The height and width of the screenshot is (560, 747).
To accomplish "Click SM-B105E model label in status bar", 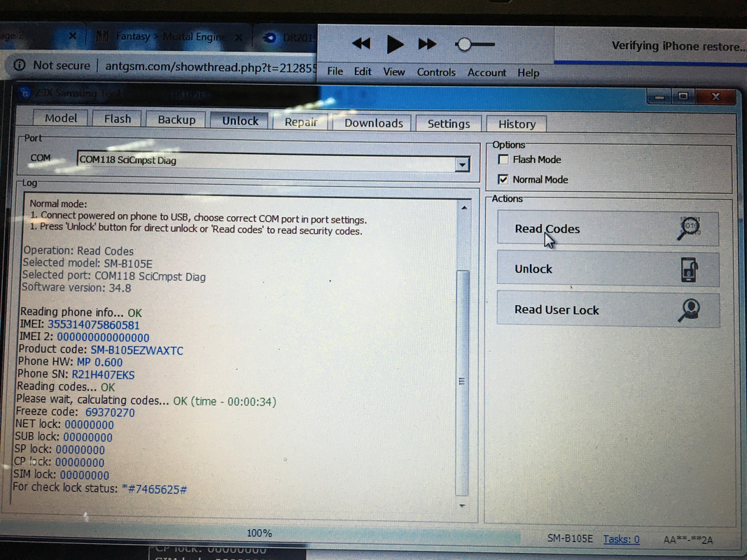I will [571, 538].
